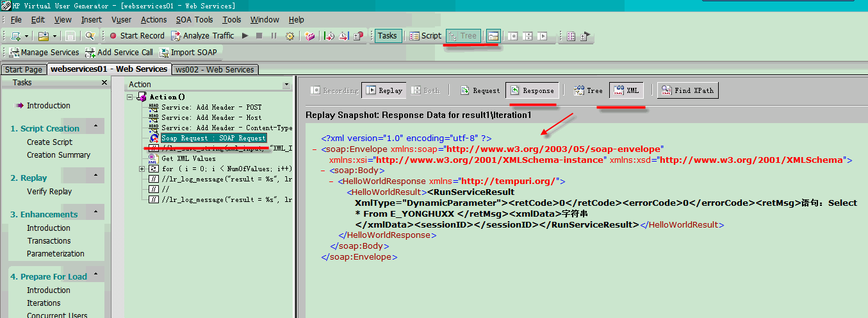868x318 pixels.
Task: Show the Request data
Action: (x=480, y=90)
